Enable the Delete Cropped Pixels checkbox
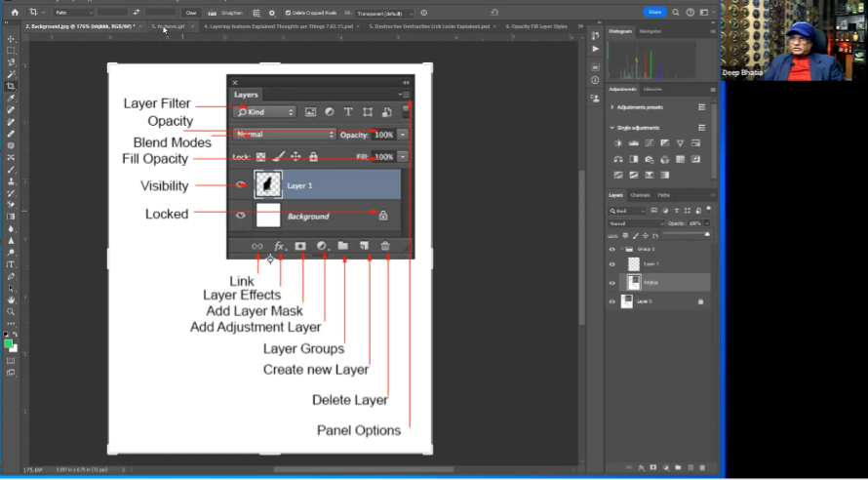This screenshot has height=480, width=868. click(x=288, y=13)
